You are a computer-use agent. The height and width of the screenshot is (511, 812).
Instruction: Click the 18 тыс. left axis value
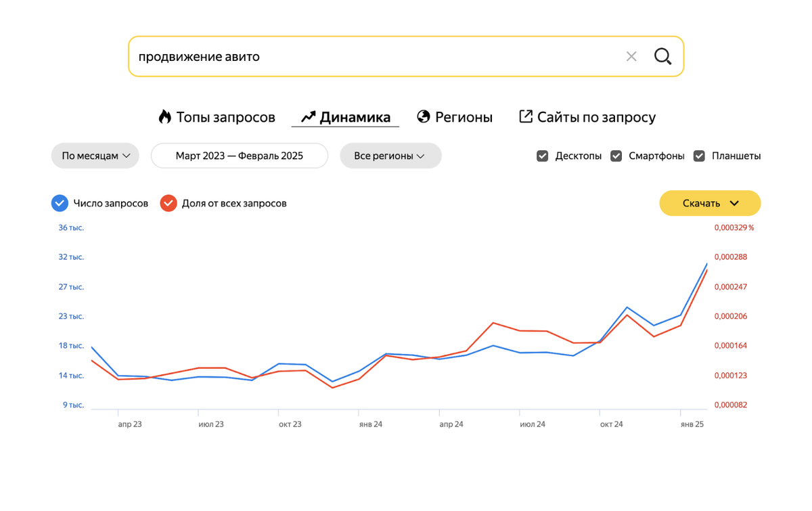click(x=71, y=346)
